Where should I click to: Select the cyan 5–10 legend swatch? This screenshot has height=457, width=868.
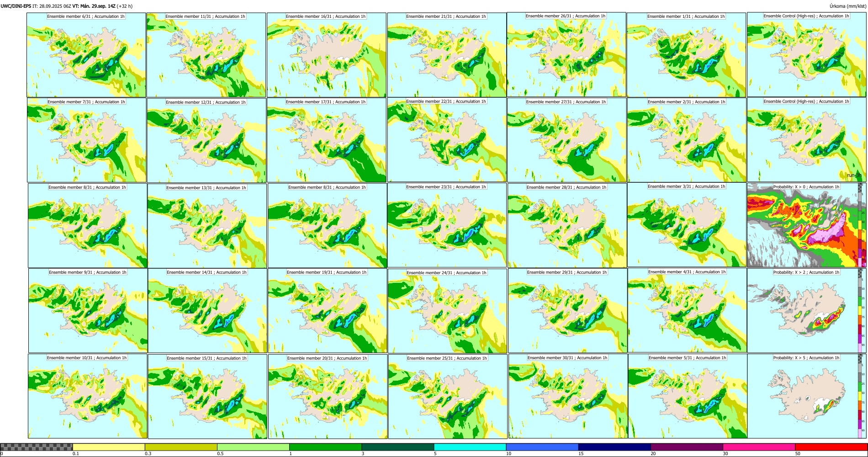(x=470, y=447)
